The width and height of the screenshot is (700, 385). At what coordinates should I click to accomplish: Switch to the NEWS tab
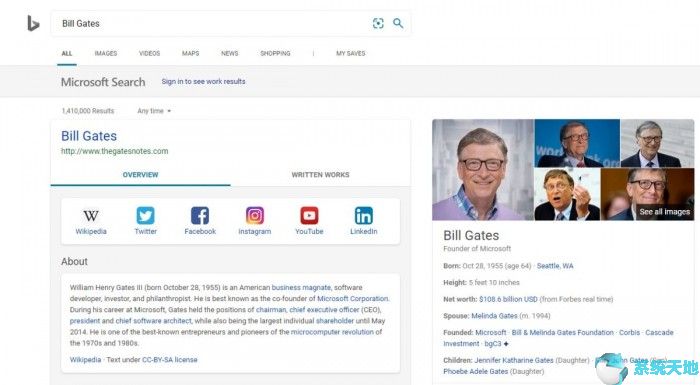(229, 53)
